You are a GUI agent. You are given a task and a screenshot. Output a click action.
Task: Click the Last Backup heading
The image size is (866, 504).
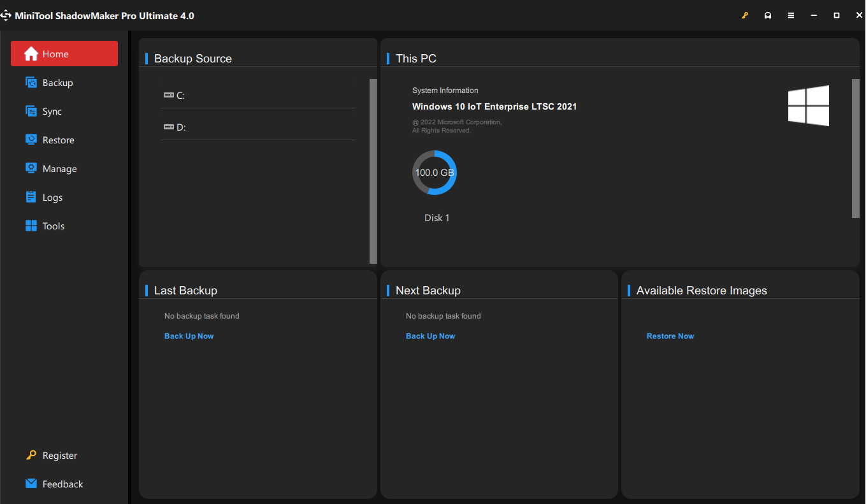[185, 291]
